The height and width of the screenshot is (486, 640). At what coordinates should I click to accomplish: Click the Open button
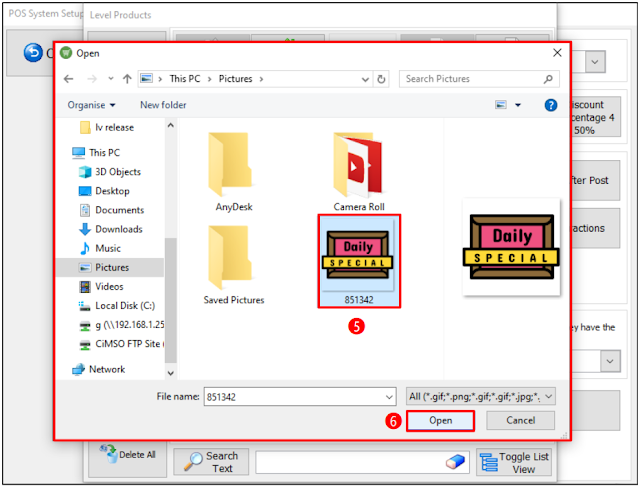440,420
